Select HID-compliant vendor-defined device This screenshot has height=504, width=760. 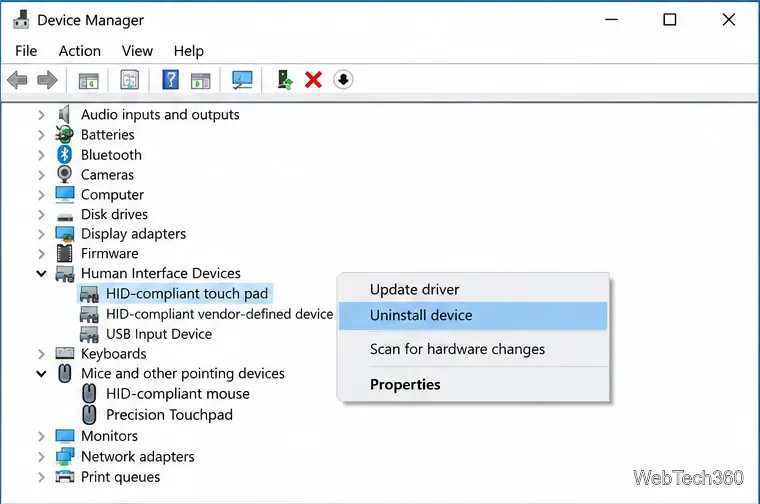coord(220,314)
